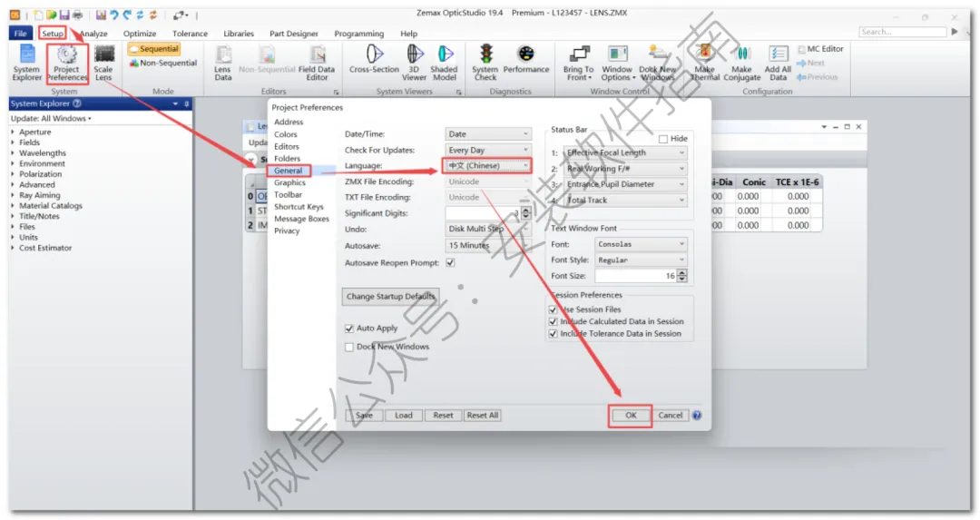This screenshot has width=980, height=520.
Task: Toggle Include Calculated Data in Session
Action: click(x=554, y=321)
